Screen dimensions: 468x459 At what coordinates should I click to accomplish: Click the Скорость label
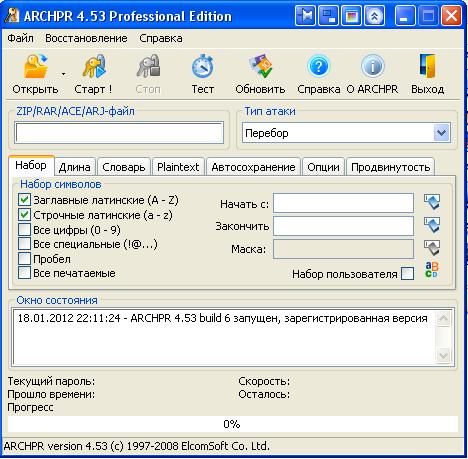[264, 381]
